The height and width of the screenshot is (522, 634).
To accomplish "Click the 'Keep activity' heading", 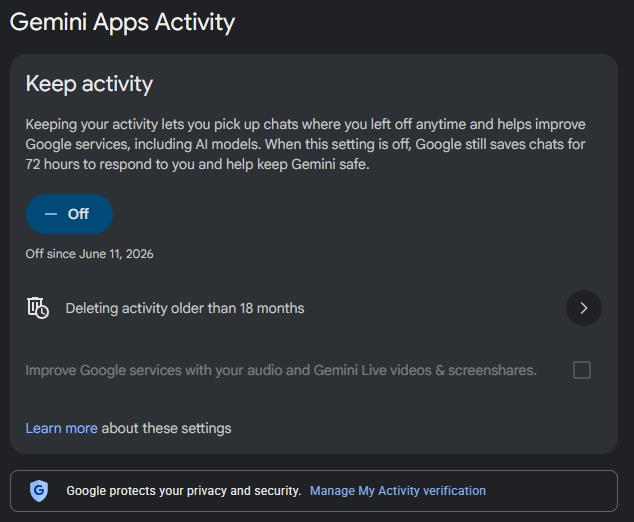I will [89, 84].
